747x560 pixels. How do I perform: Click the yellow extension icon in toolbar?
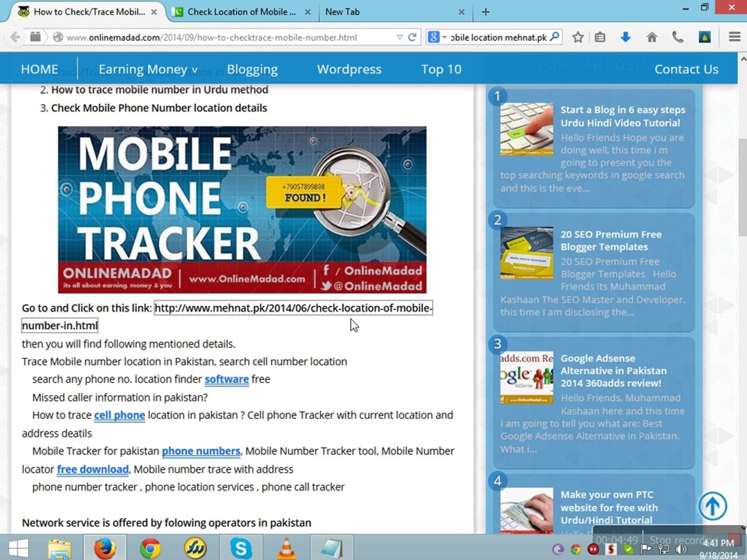(704, 37)
